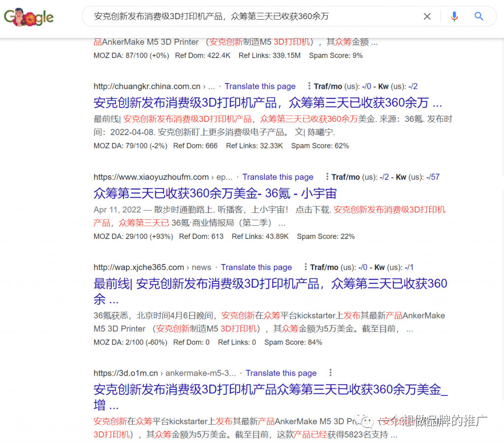Click Ref Dom: 613
This screenshot has width=504, height=443.
201,236
